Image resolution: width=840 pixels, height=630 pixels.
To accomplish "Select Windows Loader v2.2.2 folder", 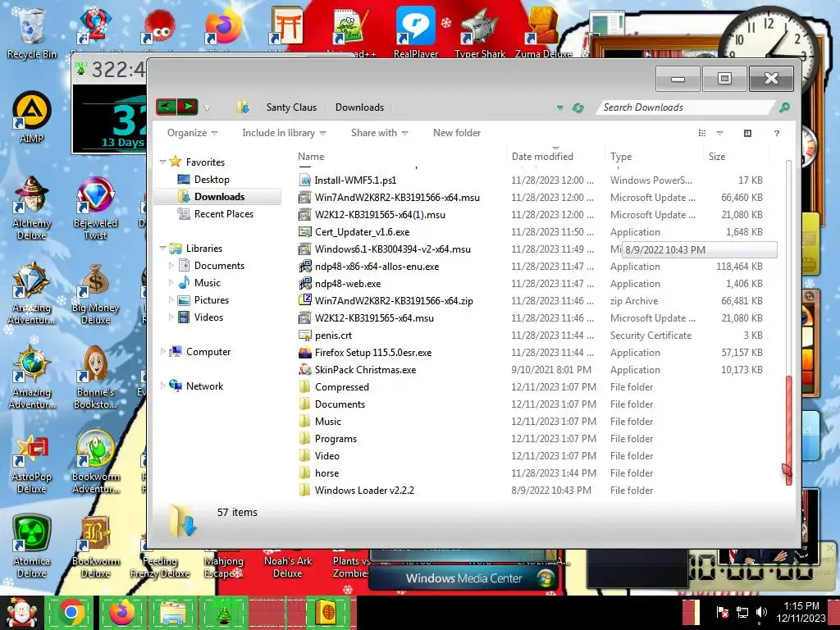I will click(364, 491).
